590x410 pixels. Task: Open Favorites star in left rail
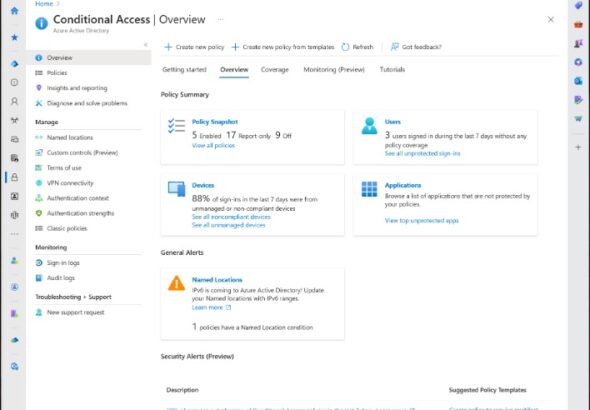point(14,37)
